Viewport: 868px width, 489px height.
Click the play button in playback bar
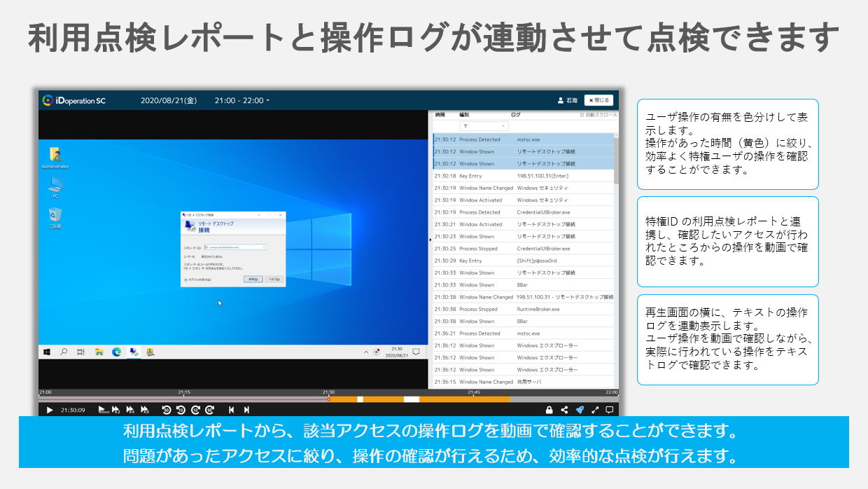pos(49,410)
